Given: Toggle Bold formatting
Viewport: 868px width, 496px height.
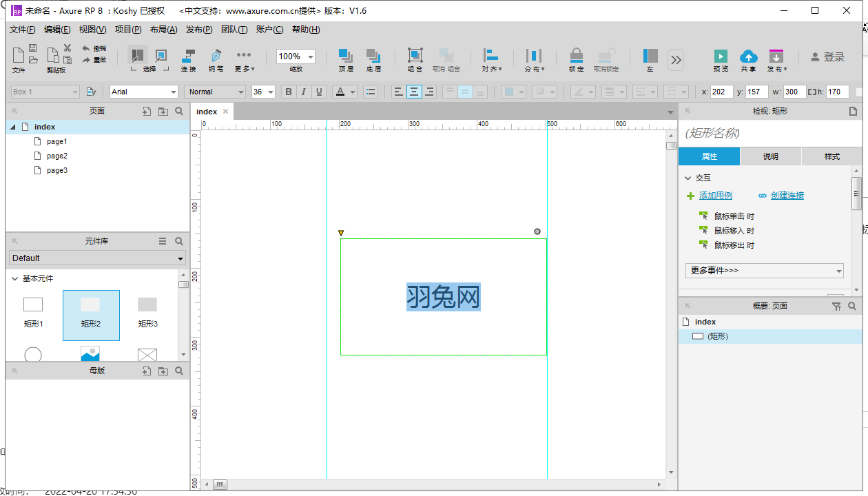Looking at the screenshot, I should tap(289, 92).
